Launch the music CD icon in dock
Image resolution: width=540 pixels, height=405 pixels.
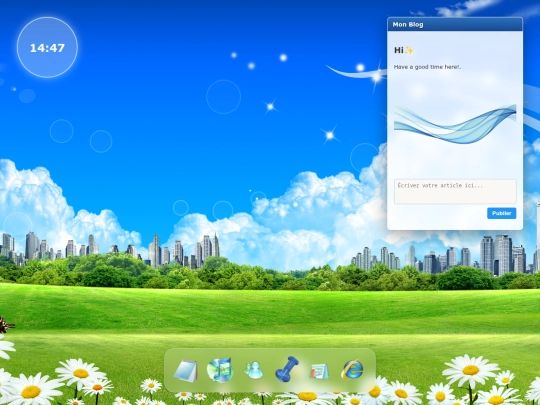click(x=220, y=370)
